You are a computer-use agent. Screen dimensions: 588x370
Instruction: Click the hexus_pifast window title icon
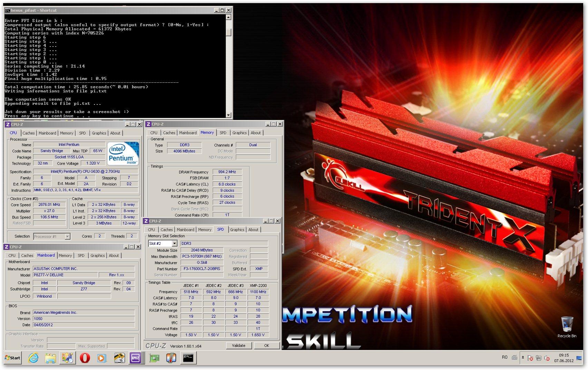point(7,10)
